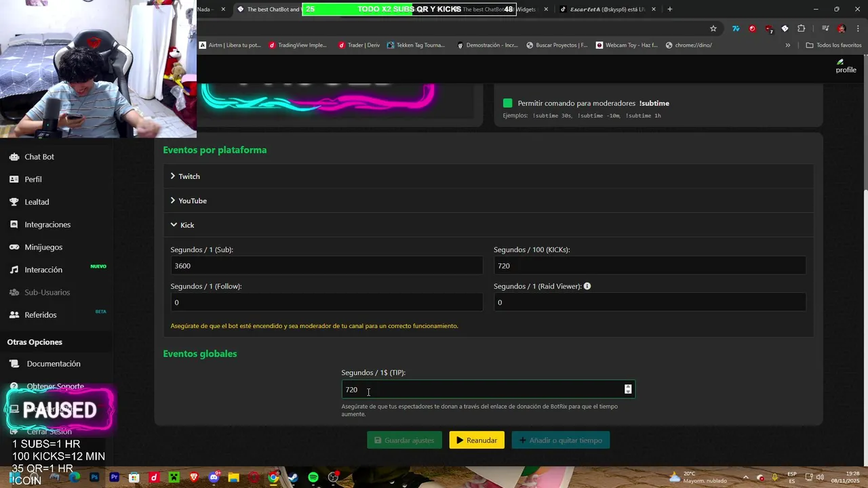Click the Raid Viewer info icon

(x=587, y=286)
